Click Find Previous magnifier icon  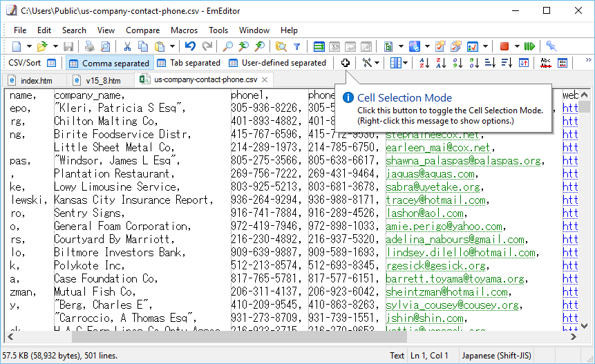pyautogui.click(x=244, y=47)
